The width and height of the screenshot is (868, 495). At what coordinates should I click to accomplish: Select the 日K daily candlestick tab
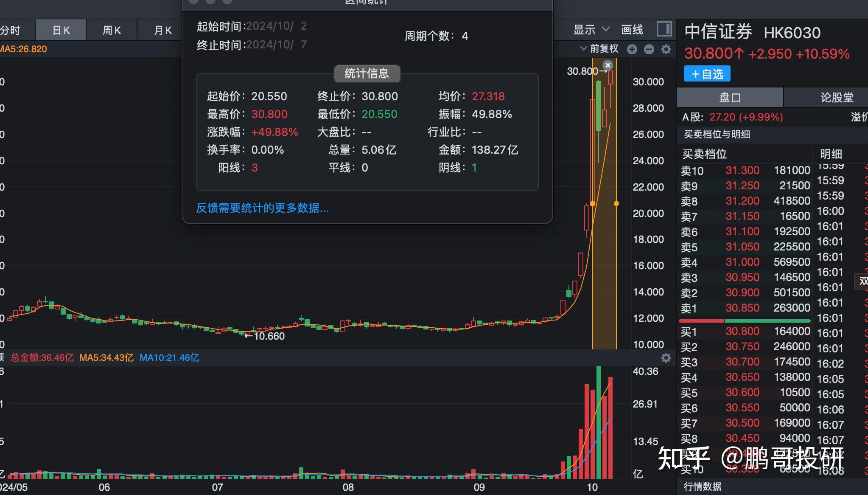tap(61, 30)
